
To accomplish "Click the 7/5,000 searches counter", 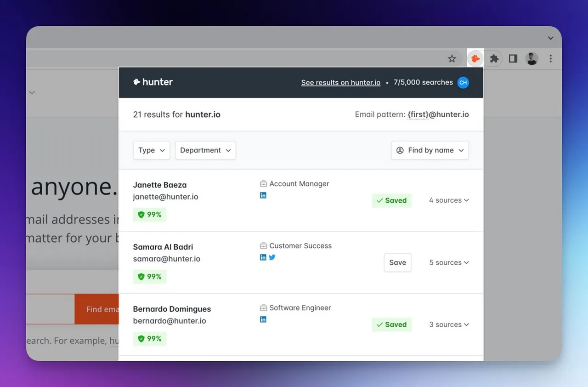I will tap(423, 82).
